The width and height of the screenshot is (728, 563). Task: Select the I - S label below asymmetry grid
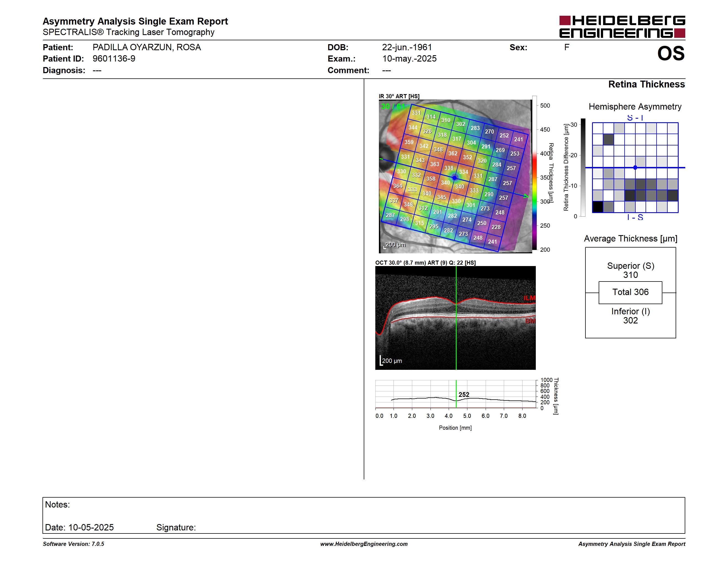tap(635, 217)
